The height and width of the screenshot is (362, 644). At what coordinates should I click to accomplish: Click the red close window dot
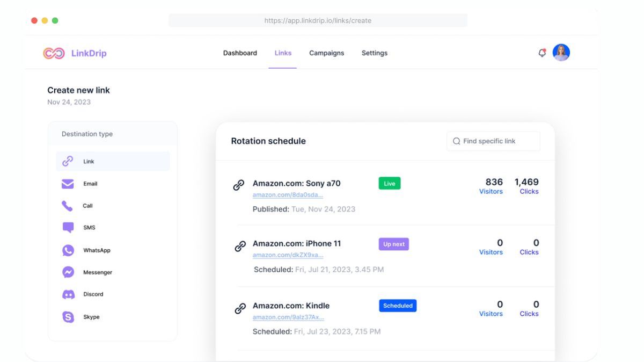coord(34,20)
